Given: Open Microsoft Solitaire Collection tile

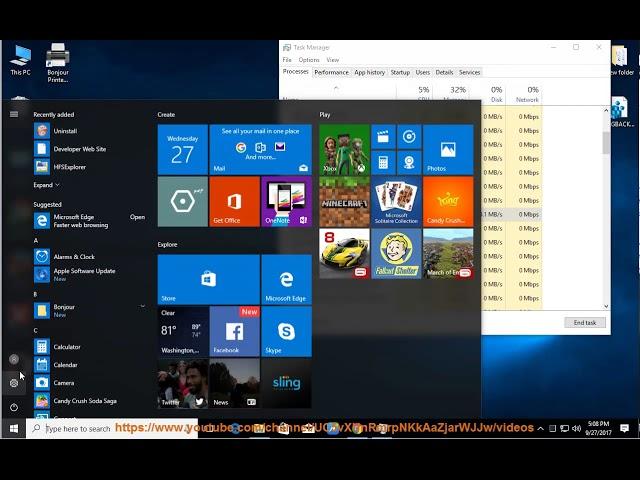Looking at the screenshot, I should click(x=396, y=202).
